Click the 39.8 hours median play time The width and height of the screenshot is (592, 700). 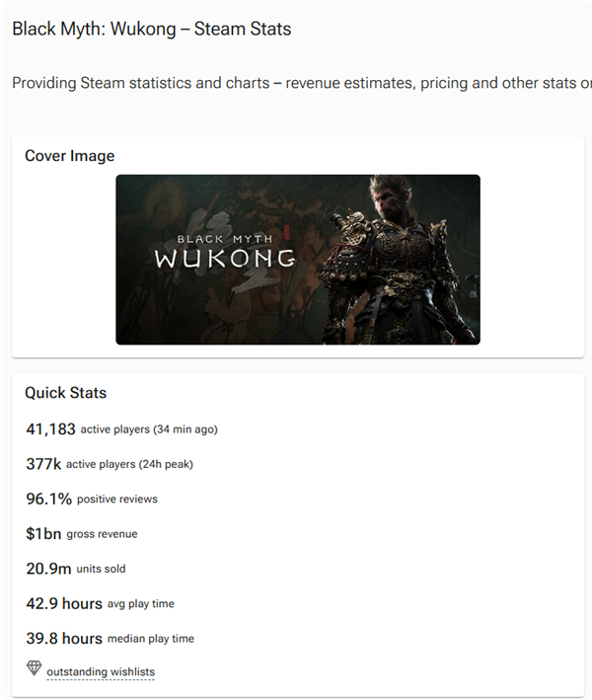[64, 639]
